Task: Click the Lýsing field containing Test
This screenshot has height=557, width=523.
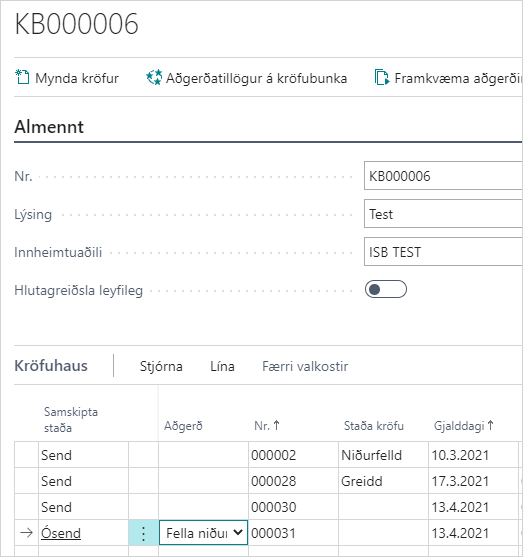Action: [x=443, y=214]
